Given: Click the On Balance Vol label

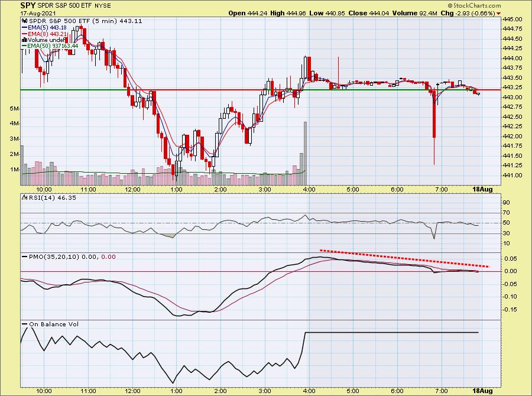Looking at the screenshot, I should point(54,324).
